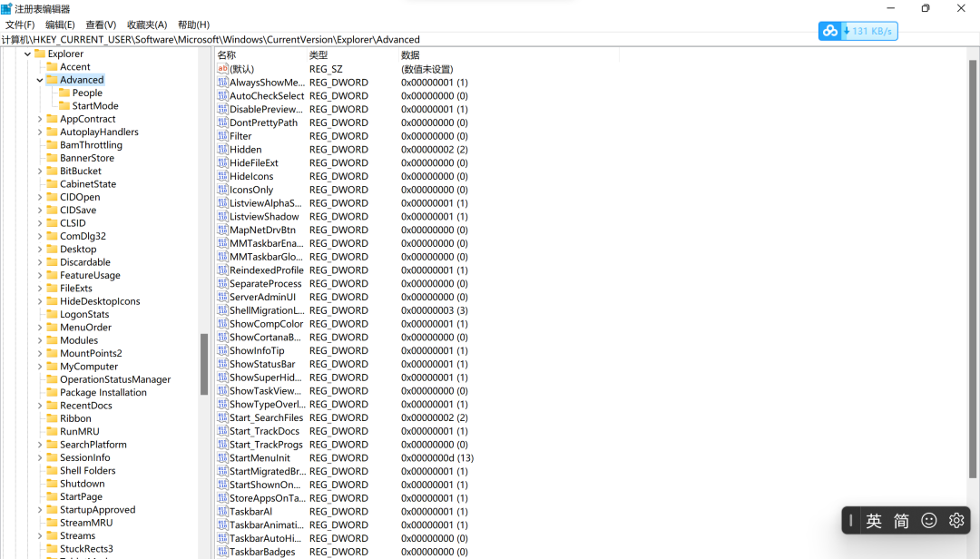Click the People folder icon
980x559 pixels.
coord(64,93)
